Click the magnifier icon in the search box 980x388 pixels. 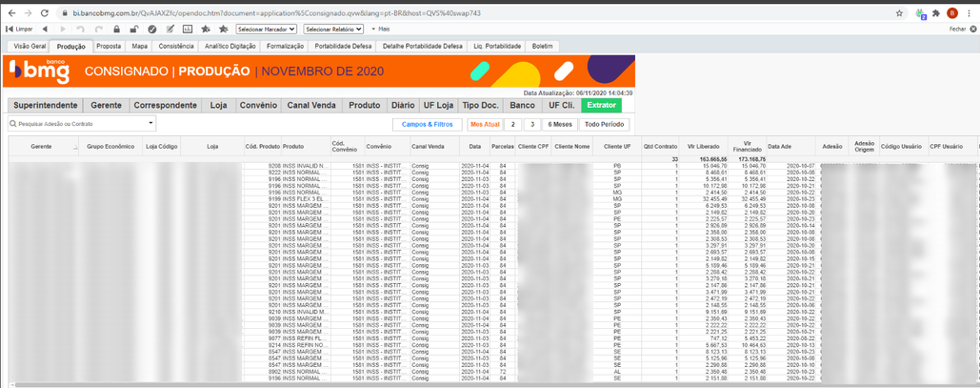(x=12, y=124)
